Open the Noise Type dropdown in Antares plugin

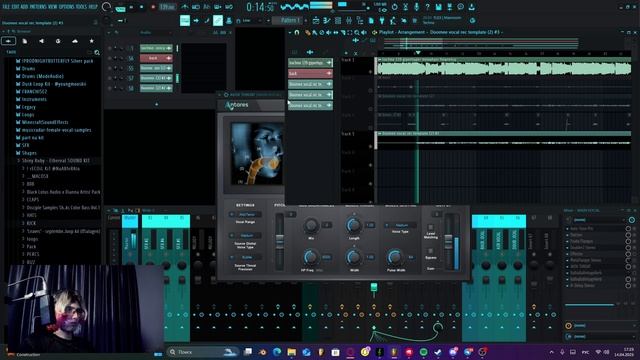pyautogui.click(x=400, y=225)
